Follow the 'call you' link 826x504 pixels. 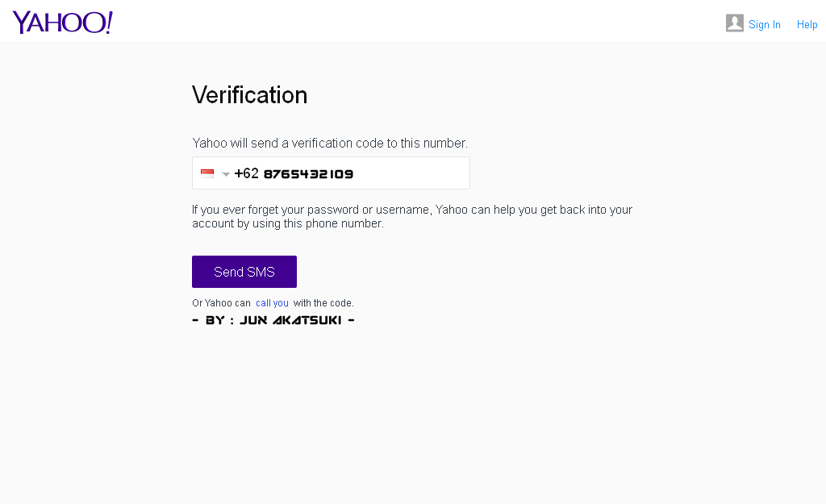coord(272,303)
